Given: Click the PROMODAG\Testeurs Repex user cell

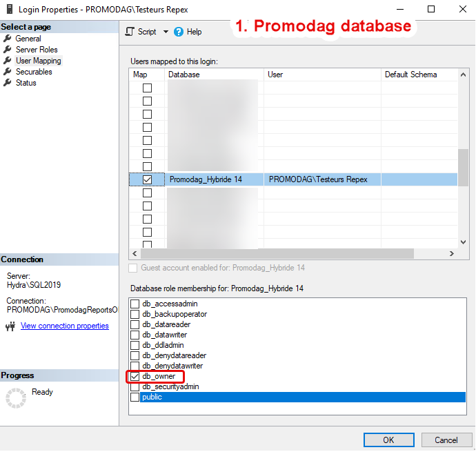Looking at the screenshot, I should (322, 179).
